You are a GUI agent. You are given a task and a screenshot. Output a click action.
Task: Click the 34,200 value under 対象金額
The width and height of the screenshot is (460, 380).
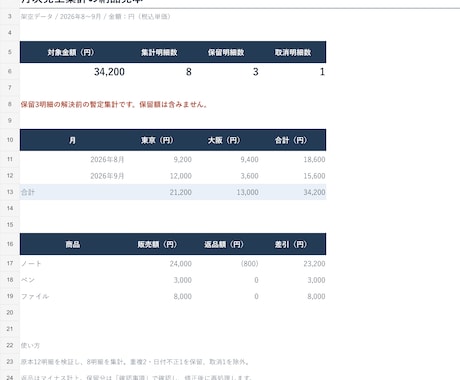coord(109,72)
